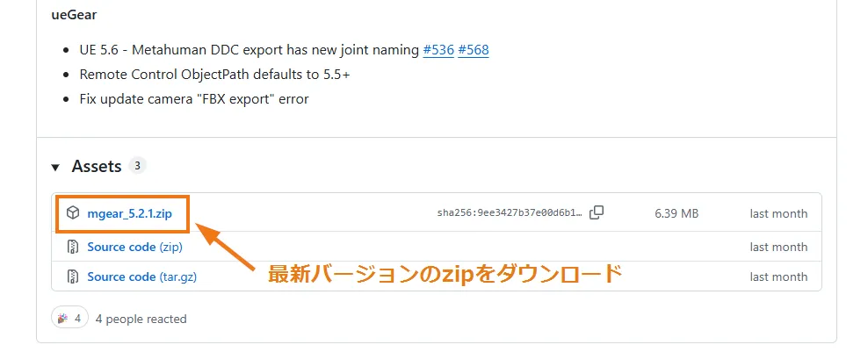Download Source code (tar.gz) archive

(140, 277)
